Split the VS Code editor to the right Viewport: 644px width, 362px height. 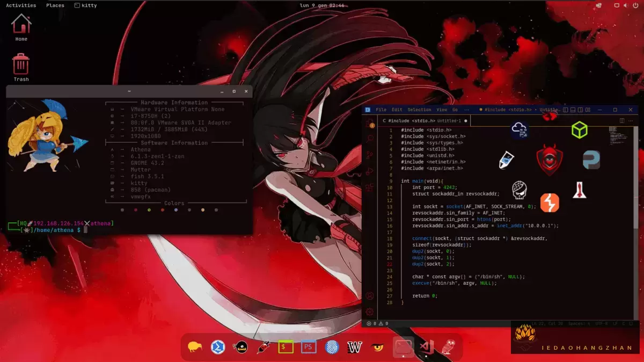[622, 121]
